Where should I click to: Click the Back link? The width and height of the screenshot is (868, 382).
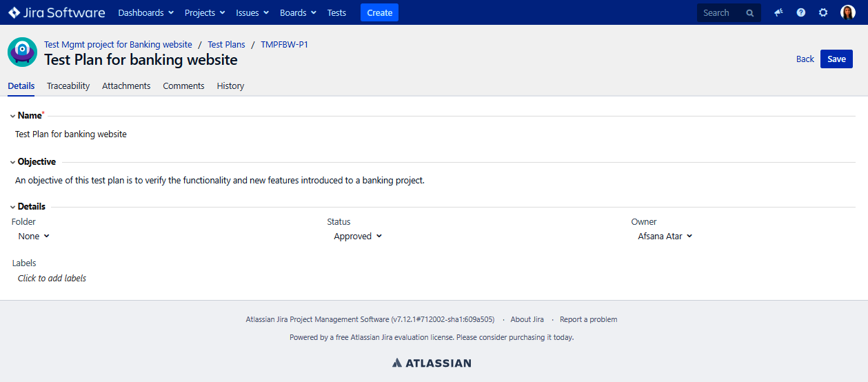[x=805, y=59]
